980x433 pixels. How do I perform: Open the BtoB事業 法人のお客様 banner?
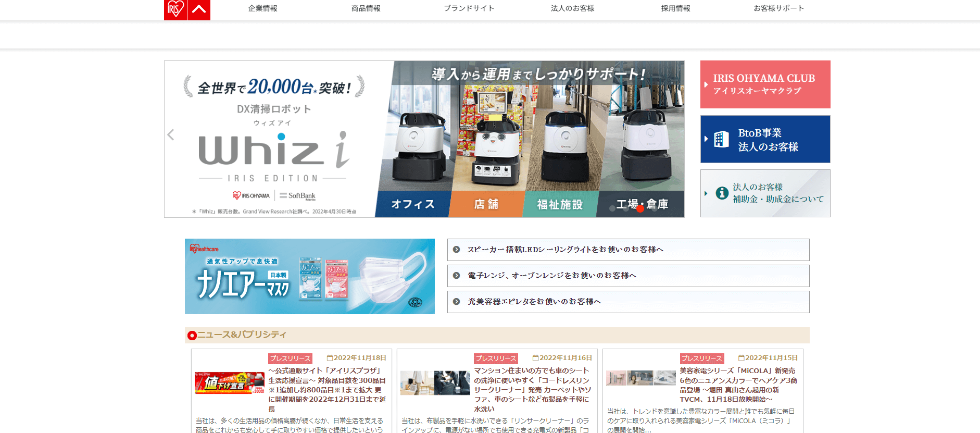coord(765,139)
